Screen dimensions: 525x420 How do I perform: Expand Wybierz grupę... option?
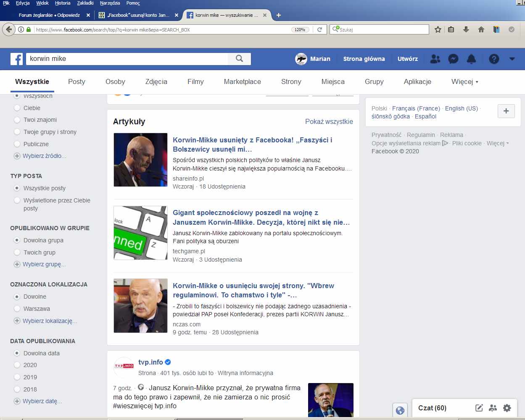(40, 264)
